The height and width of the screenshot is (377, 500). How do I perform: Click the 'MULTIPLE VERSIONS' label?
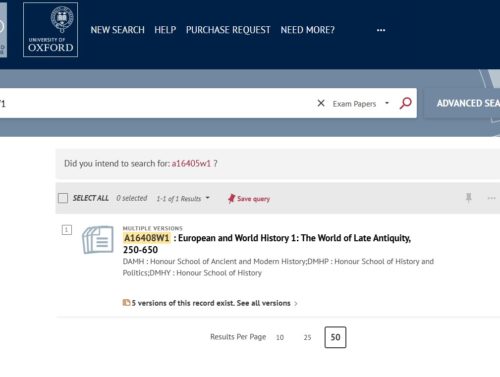click(153, 228)
